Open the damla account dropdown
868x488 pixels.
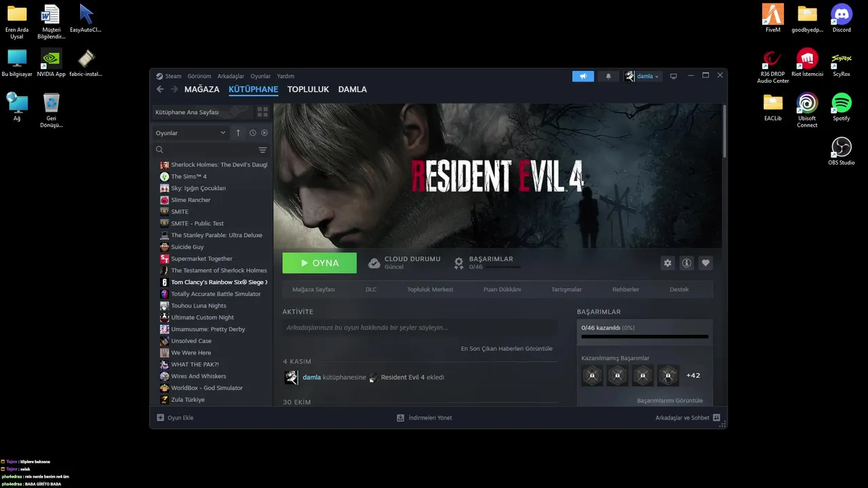(x=642, y=76)
